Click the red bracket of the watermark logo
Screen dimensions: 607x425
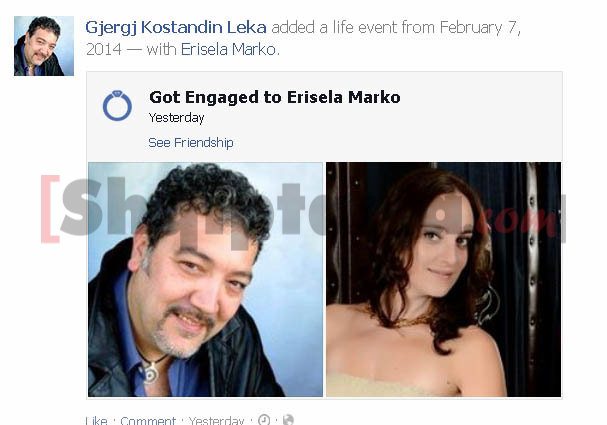[x=50, y=209]
